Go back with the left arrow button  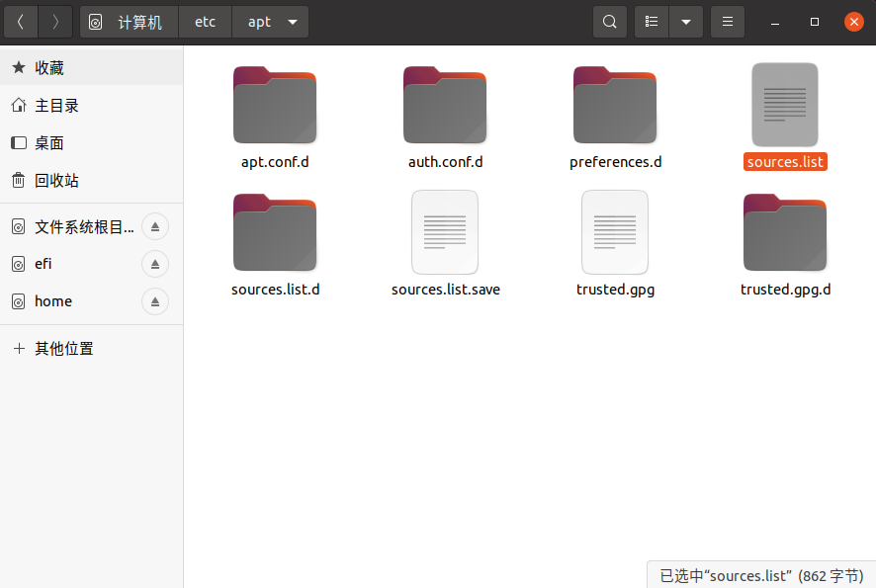click(21, 22)
